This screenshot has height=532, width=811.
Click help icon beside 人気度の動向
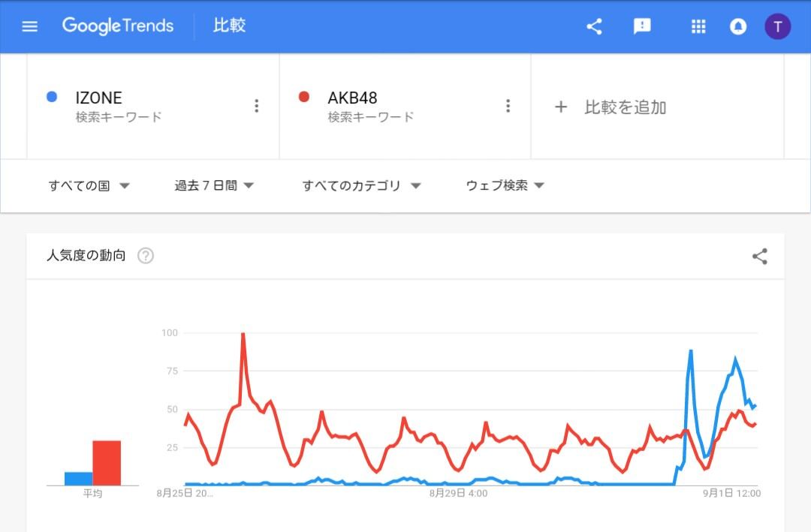(x=146, y=256)
